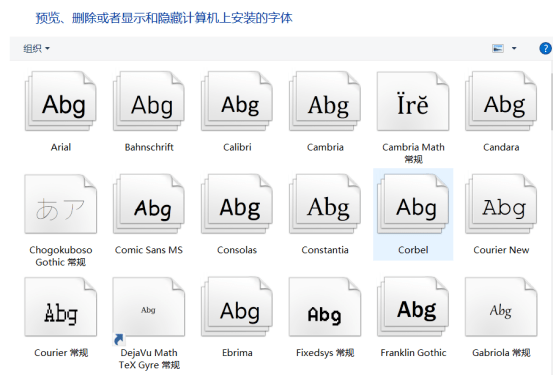
Task: Select the Franklin Gothic font icon
Action: point(413,307)
